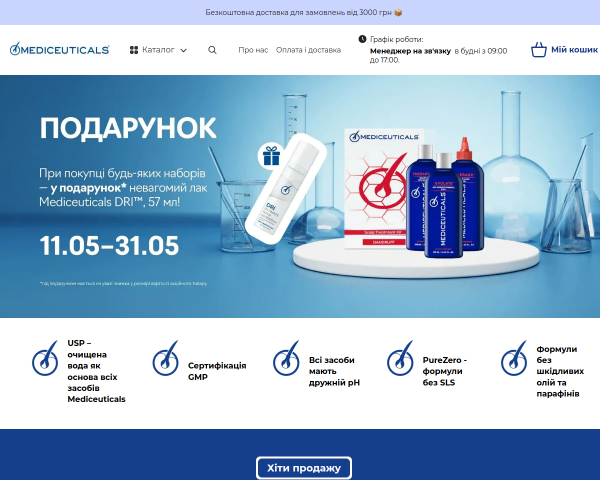The width and height of the screenshot is (600, 480).
Task: Click Формули без шкідливих олій та парафінів
Action: 560,371
